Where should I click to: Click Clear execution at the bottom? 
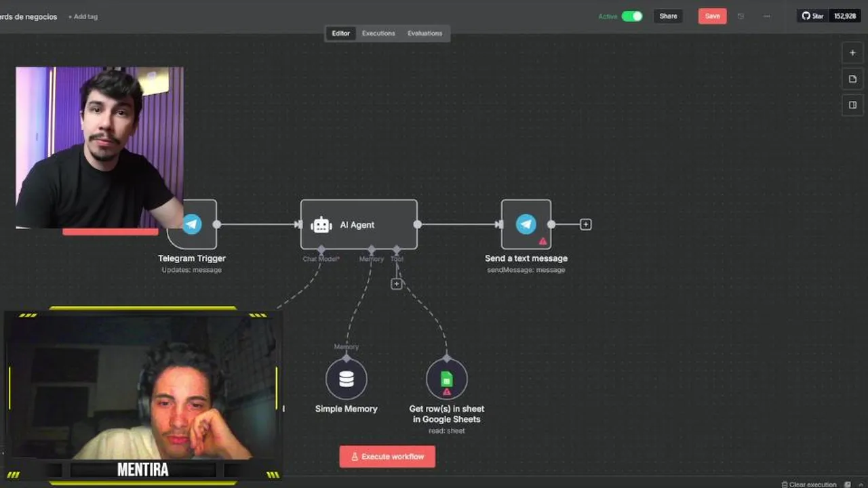(x=809, y=485)
